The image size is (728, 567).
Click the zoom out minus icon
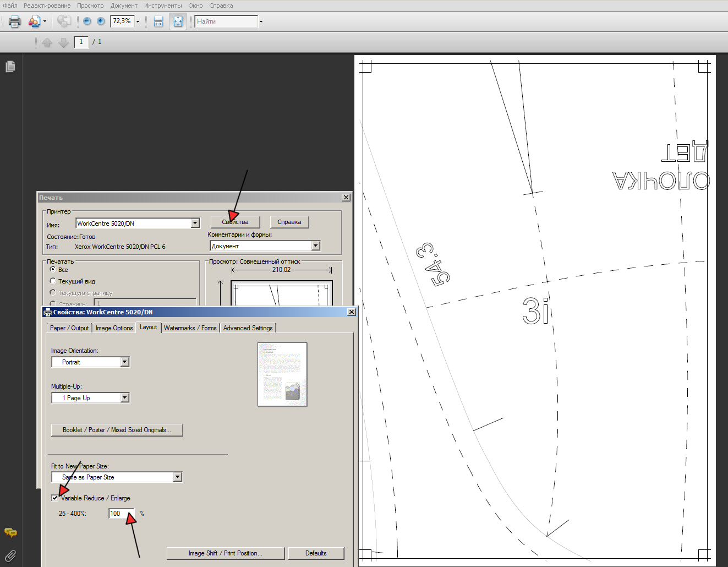click(x=87, y=21)
